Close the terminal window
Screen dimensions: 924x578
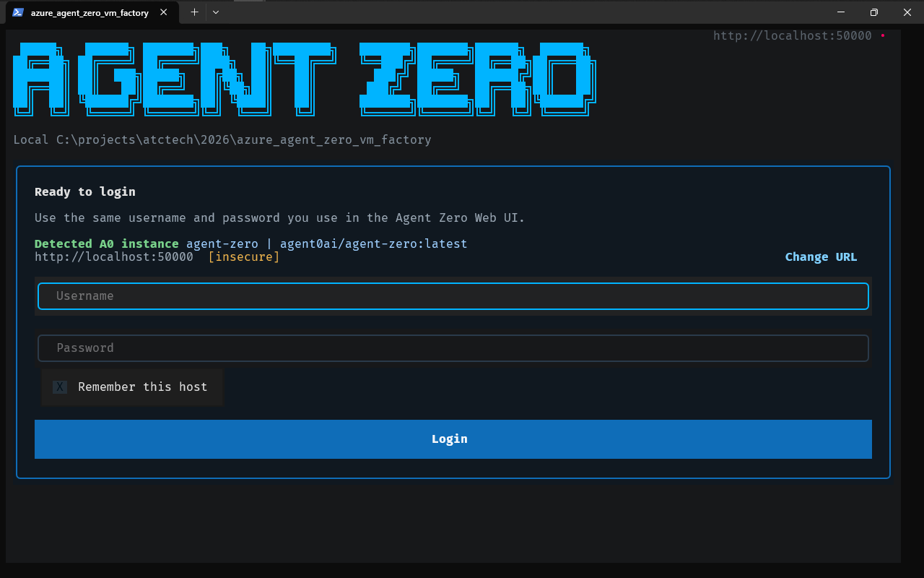pyautogui.click(x=907, y=12)
